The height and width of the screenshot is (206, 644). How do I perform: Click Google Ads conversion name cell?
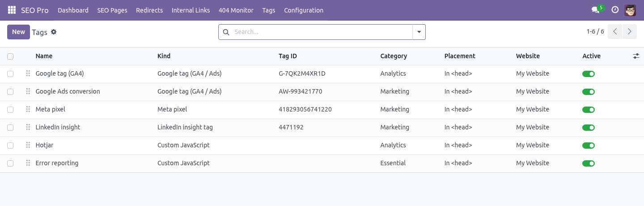[68, 91]
